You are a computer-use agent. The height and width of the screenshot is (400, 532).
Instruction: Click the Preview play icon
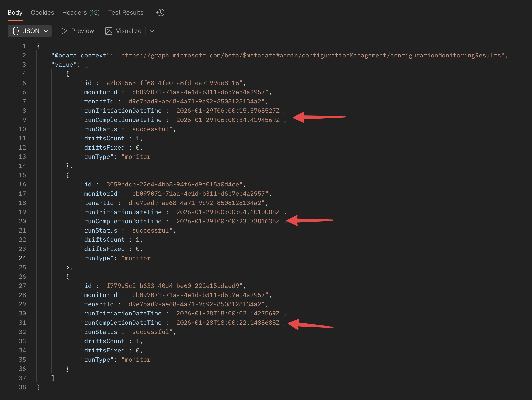64,31
